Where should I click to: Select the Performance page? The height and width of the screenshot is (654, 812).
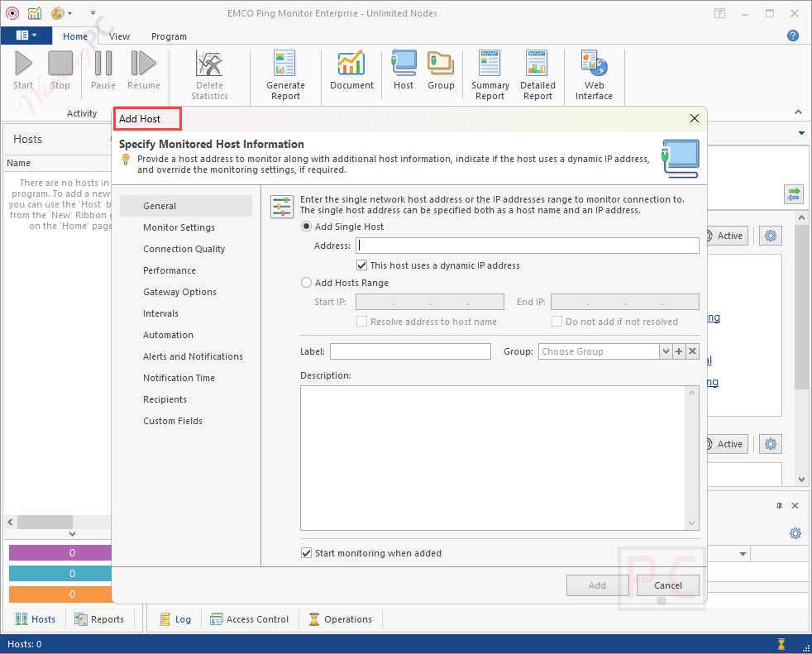186,270
